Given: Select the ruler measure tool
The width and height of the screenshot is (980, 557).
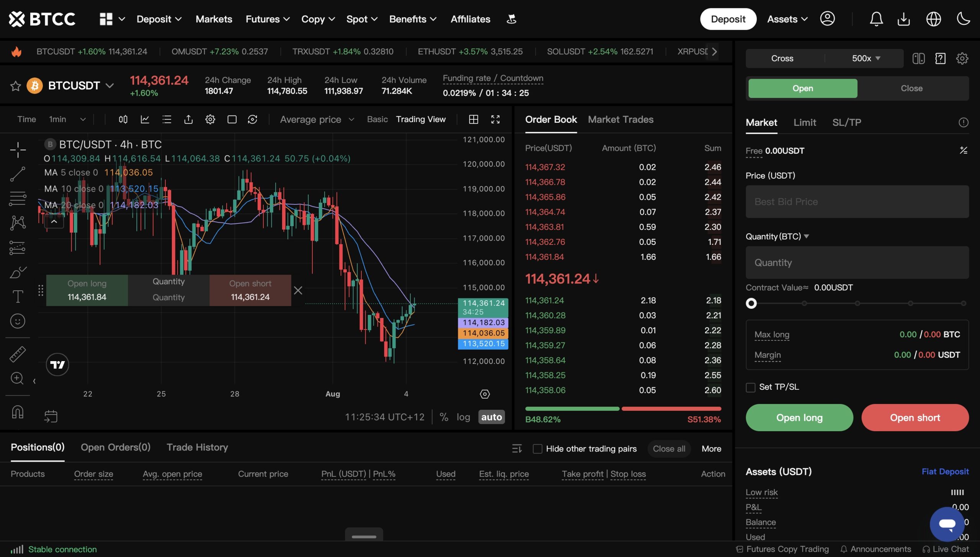Looking at the screenshot, I should coord(18,354).
